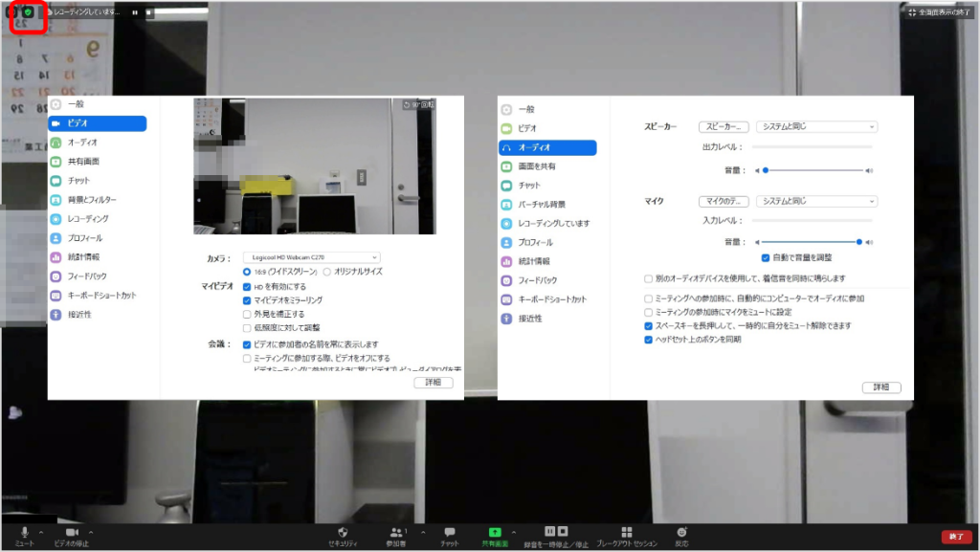Click the バーチャル背景 icon in the audio settings panel
This screenshot has width=980, height=552.
506,205
